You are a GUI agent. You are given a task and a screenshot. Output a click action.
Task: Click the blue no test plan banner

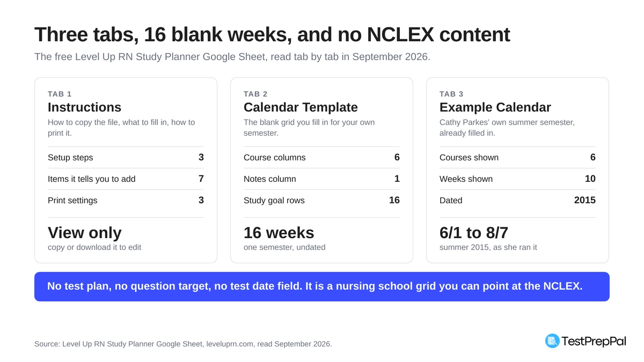322,286
